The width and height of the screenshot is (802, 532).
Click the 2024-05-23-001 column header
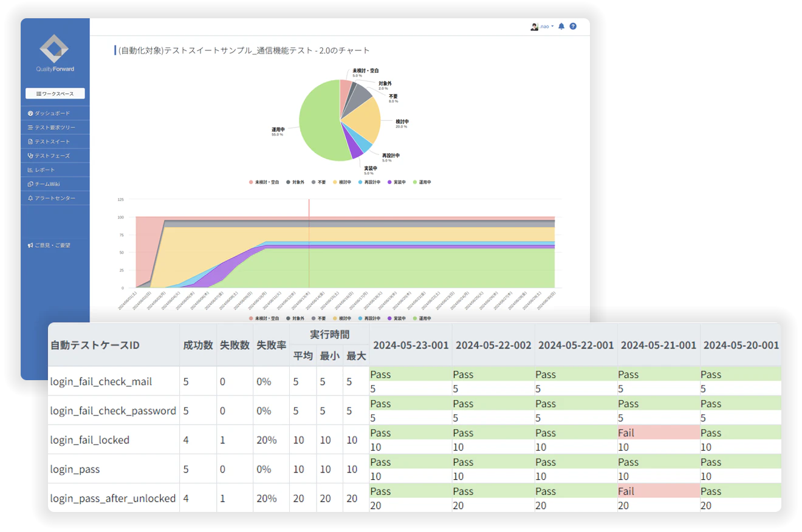[411, 345]
